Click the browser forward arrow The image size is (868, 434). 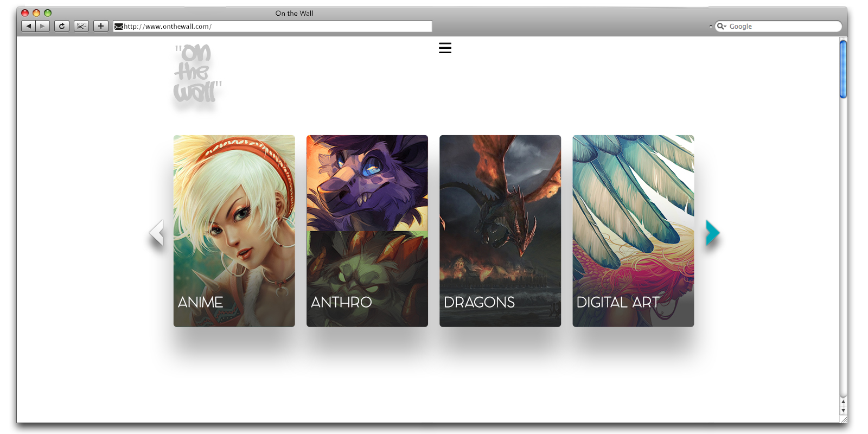click(43, 26)
